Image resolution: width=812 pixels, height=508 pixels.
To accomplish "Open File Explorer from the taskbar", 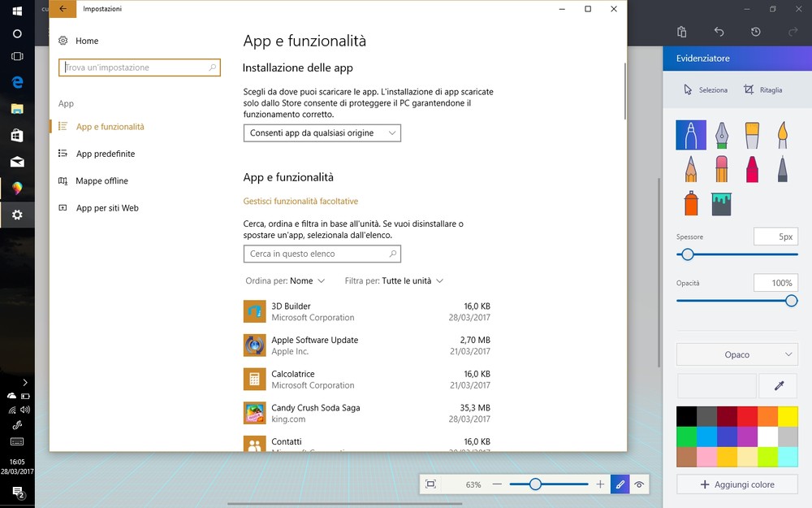I will 17,108.
